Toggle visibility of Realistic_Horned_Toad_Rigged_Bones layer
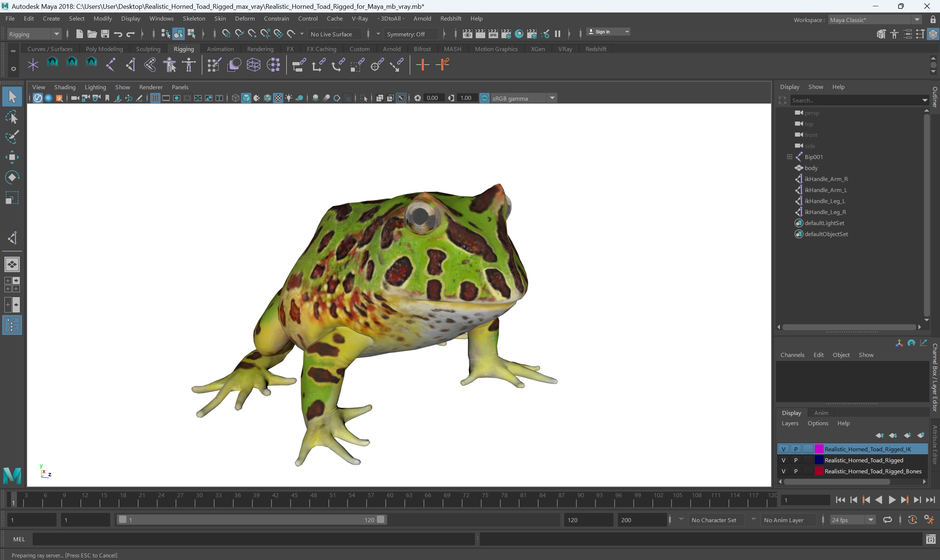 [x=783, y=472]
